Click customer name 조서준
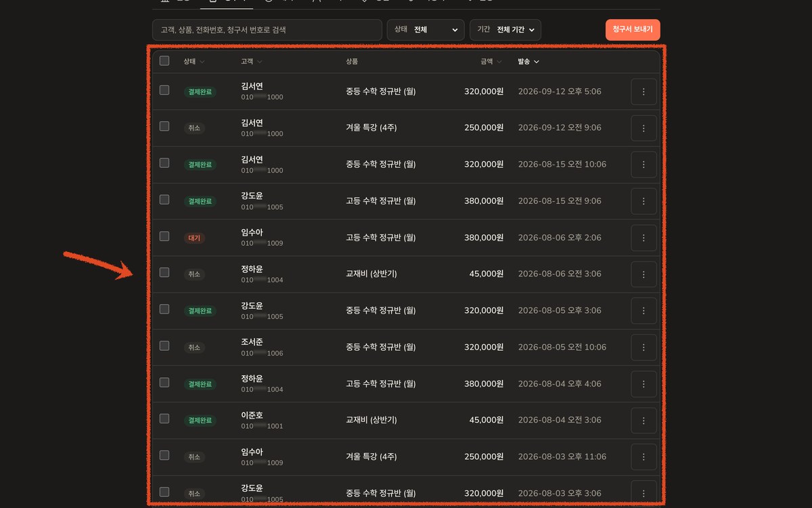 tap(252, 342)
